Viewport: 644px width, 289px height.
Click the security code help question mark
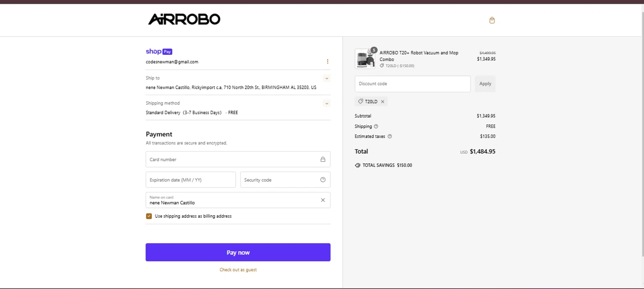[x=323, y=180]
